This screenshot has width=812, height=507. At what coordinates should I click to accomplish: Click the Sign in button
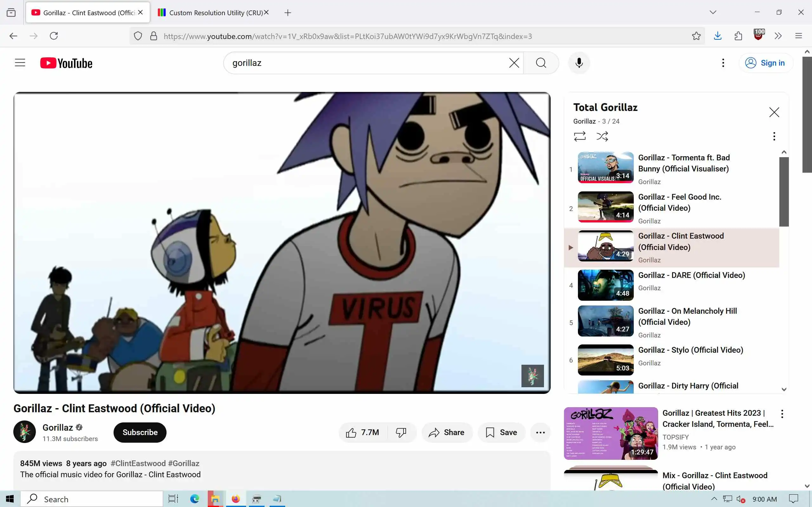click(766, 63)
